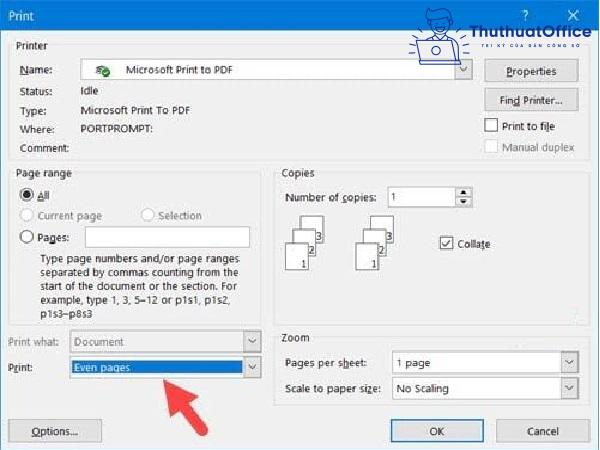Expand the printer Name dropdown

(463, 70)
